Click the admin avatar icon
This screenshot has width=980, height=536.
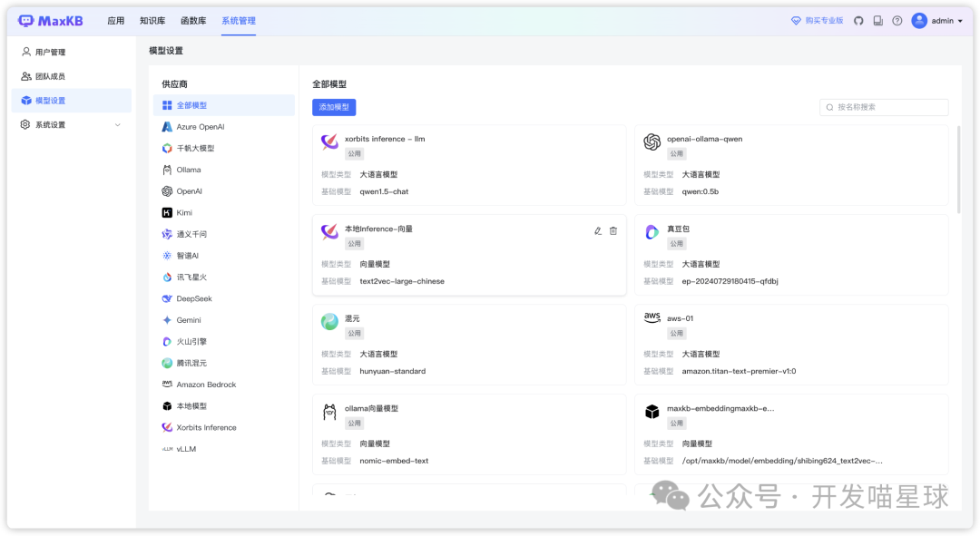[x=918, y=21]
